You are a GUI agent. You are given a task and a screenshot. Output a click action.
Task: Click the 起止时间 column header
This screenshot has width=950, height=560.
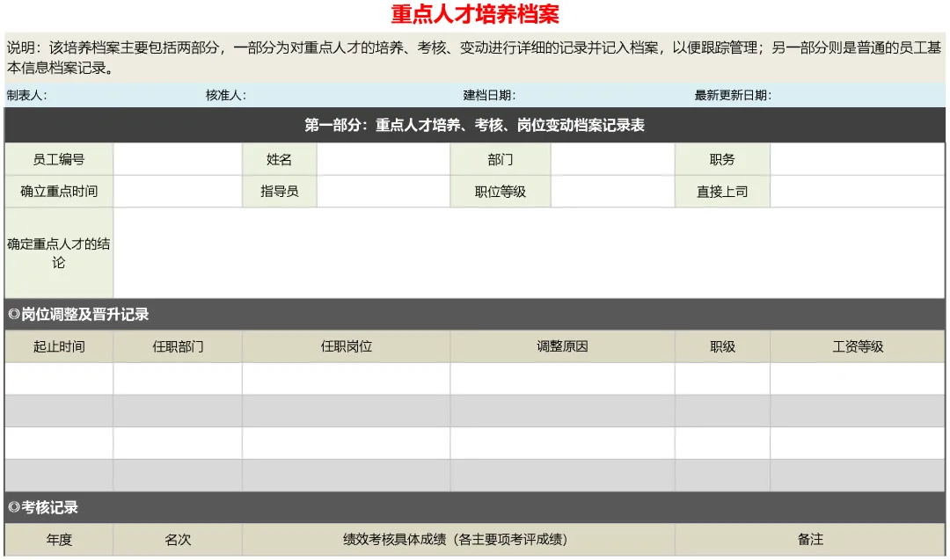click(59, 346)
